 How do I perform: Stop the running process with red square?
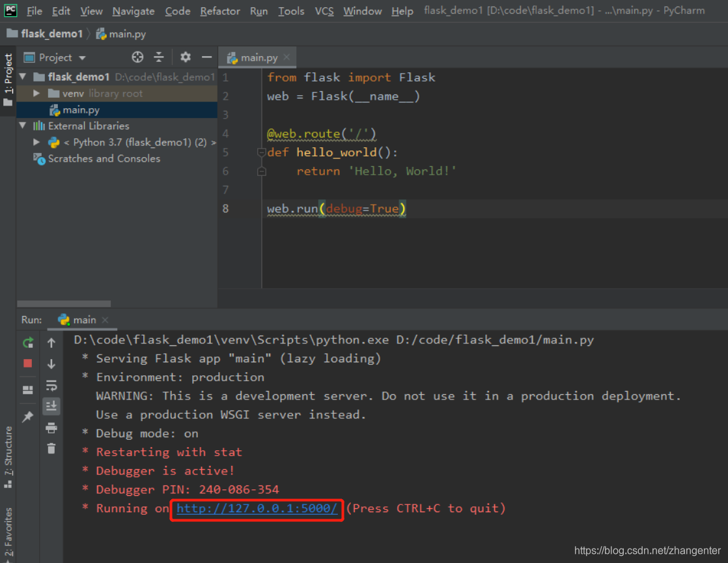click(28, 363)
